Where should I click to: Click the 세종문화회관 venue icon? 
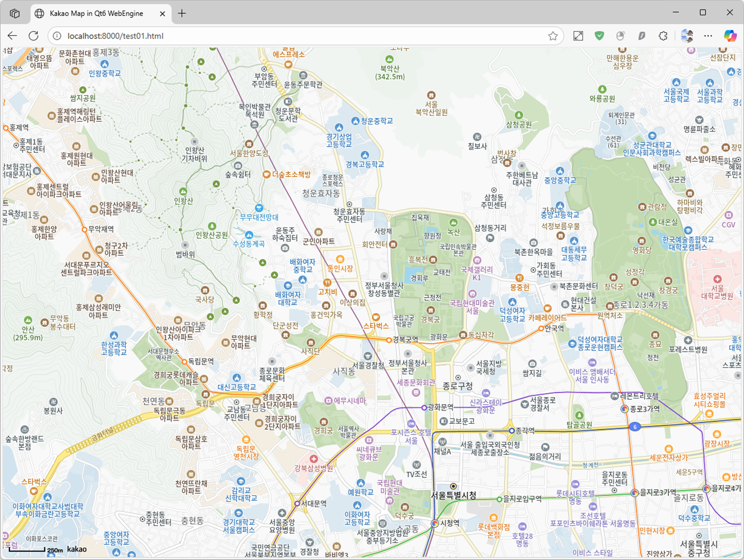416,392
